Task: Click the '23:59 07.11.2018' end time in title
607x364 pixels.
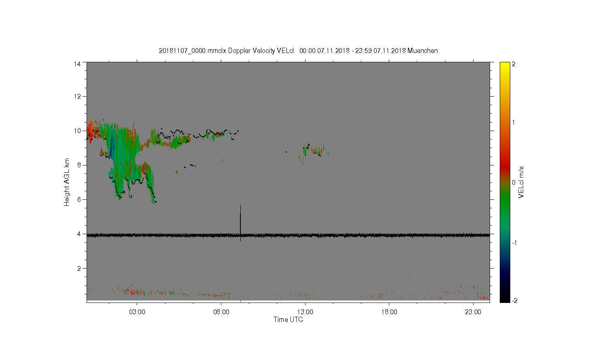Action: (380, 51)
